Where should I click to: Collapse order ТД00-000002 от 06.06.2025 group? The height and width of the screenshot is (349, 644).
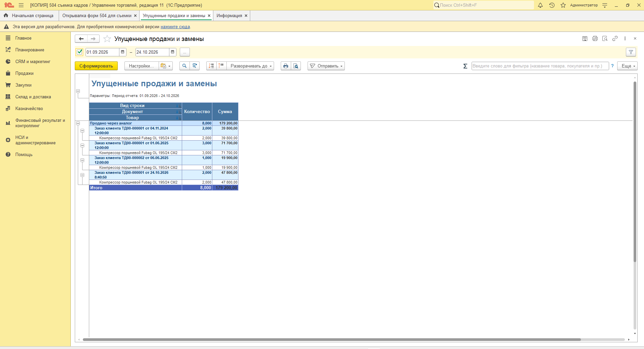coord(82,160)
